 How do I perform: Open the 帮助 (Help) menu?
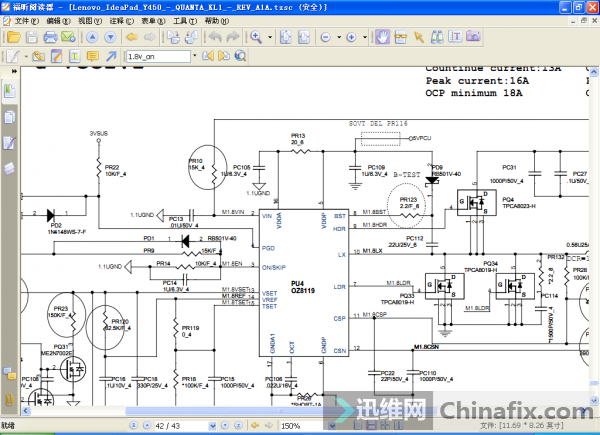[217, 21]
